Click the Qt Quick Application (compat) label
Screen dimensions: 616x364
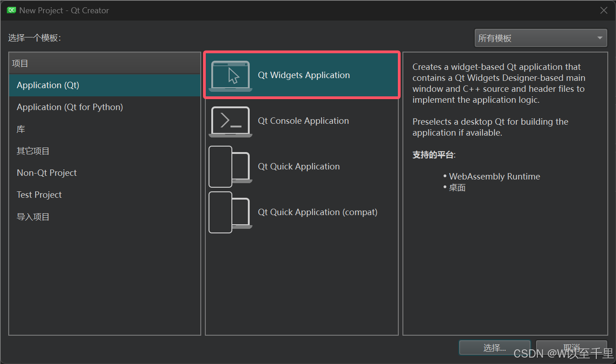coord(318,212)
